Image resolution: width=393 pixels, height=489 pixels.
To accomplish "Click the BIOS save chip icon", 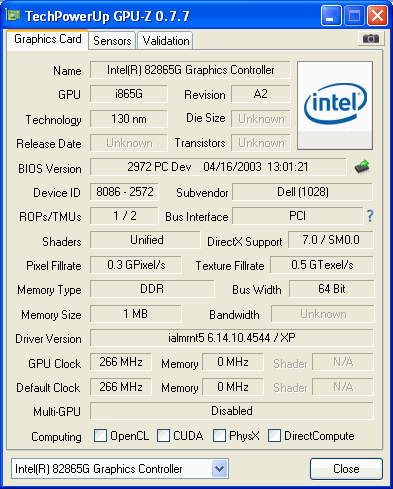I will 362,167.
